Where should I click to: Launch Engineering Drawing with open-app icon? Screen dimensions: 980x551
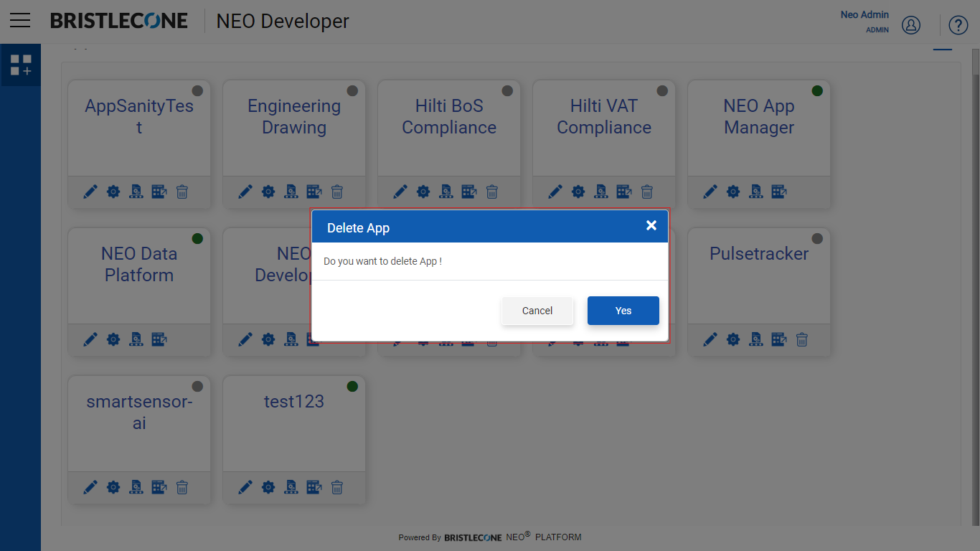coord(314,192)
